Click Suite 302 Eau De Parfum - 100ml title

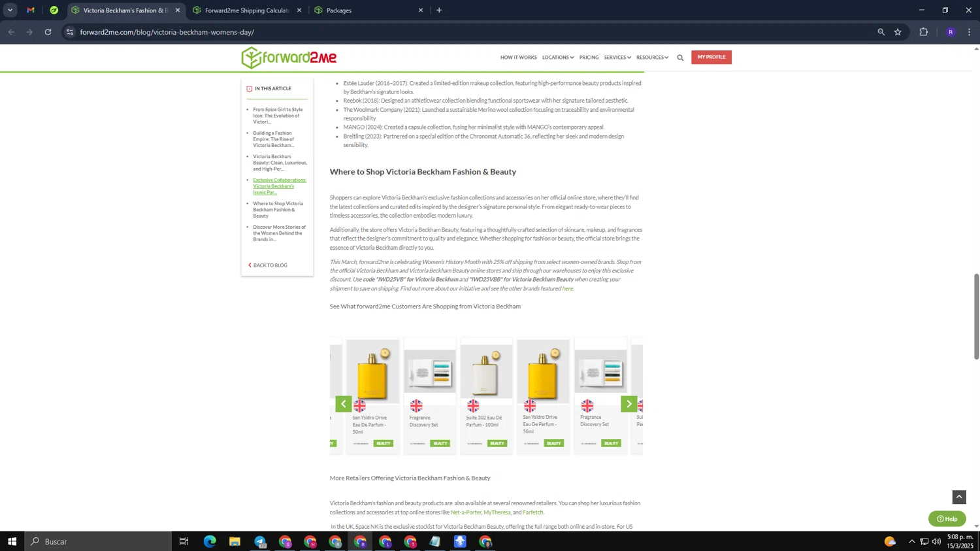[484, 421]
